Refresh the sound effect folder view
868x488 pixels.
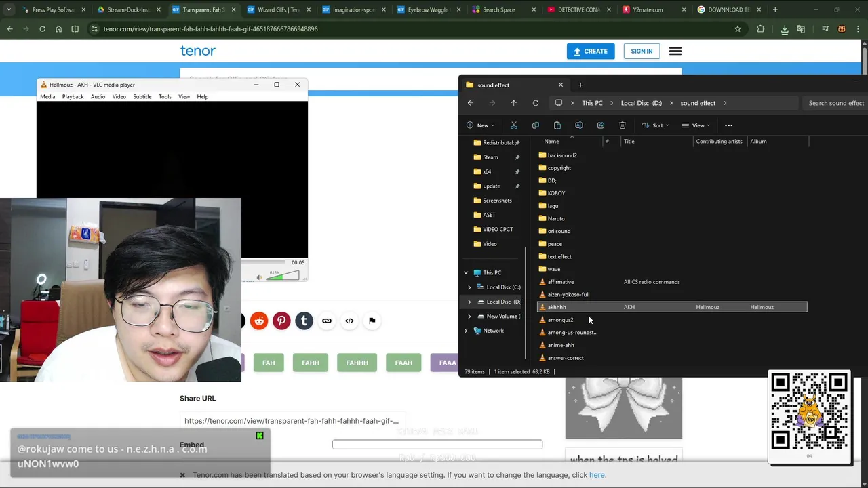coord(536,103)
